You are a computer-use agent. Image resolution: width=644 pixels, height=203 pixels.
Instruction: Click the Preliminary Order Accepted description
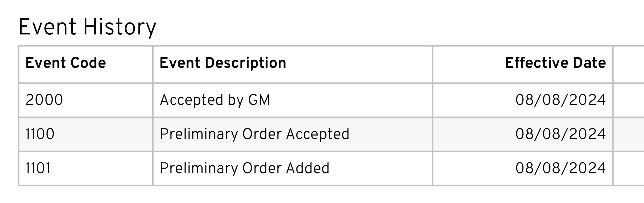[254, 134]
